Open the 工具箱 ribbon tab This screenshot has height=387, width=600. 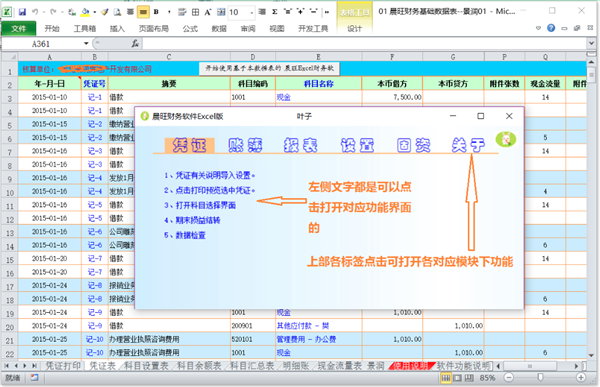85,28
